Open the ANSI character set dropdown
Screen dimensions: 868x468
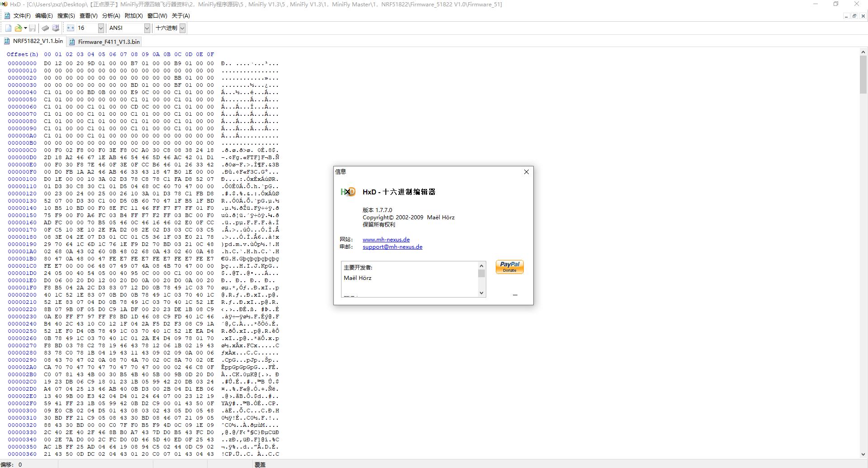point(147,28)
